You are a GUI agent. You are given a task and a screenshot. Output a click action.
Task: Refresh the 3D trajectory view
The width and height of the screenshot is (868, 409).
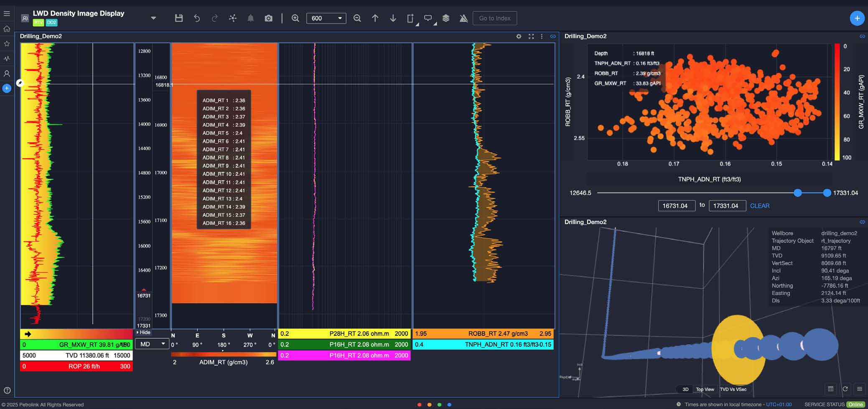tap(845, 389)
